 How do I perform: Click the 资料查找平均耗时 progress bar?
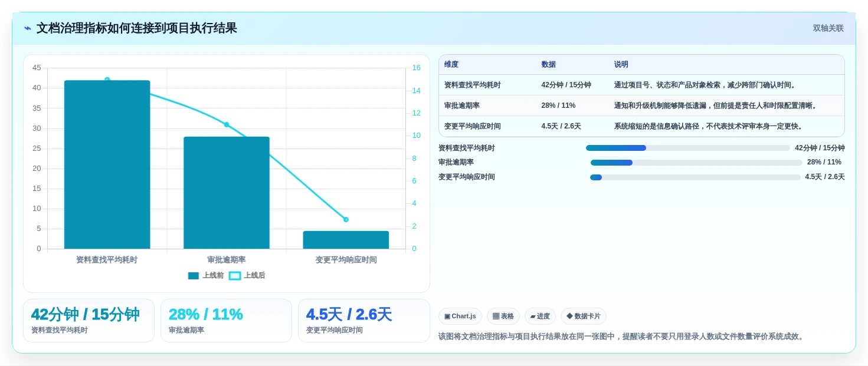pyautogui.click(x=688, y=148)
